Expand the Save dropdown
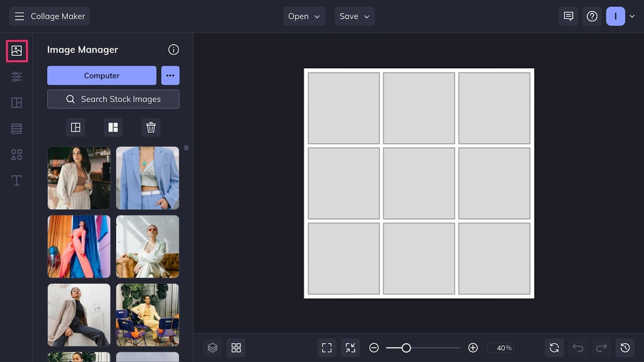This screenshot has width=644, height=362. click(355, 16)
